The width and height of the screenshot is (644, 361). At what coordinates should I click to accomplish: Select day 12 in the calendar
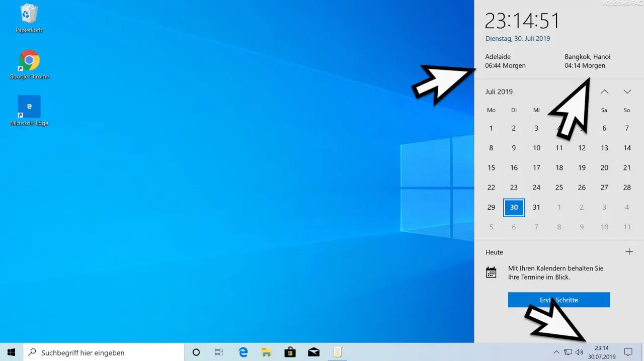point(582,148)
